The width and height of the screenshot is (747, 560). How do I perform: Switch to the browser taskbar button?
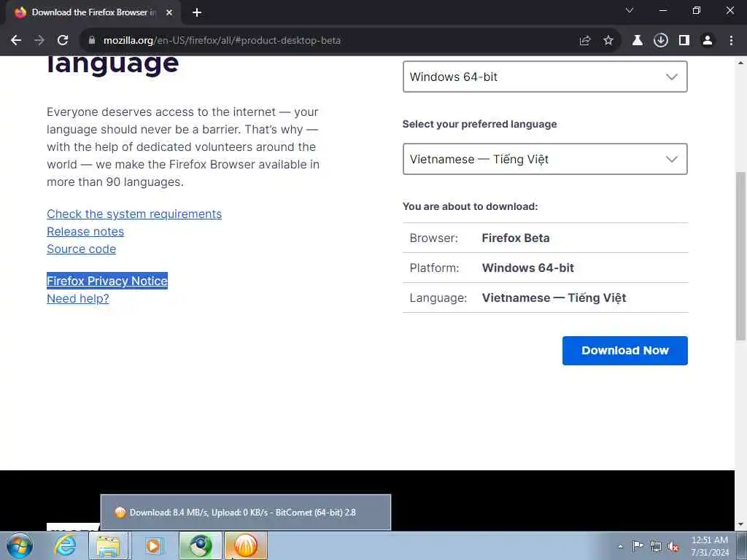pos(201,545)
